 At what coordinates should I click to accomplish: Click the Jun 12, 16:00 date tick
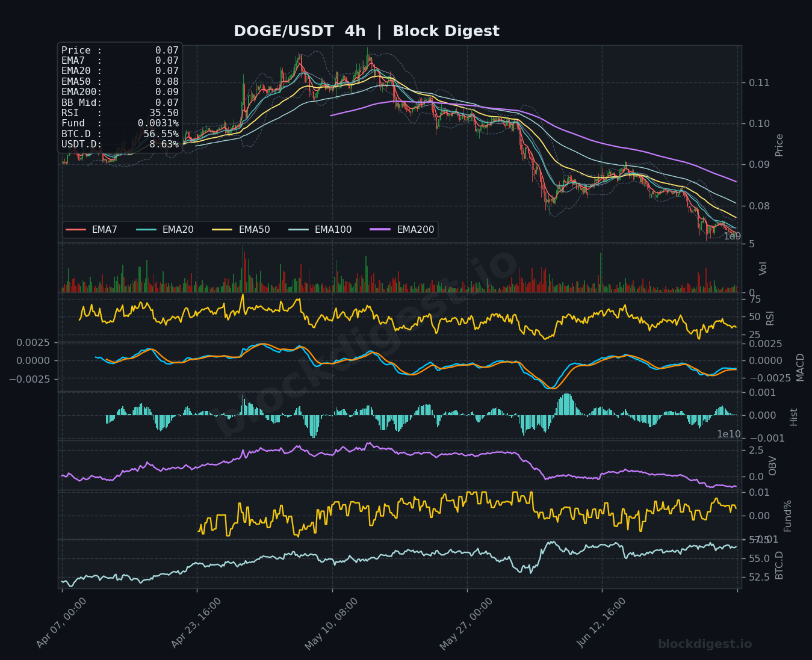click(601, 623)
